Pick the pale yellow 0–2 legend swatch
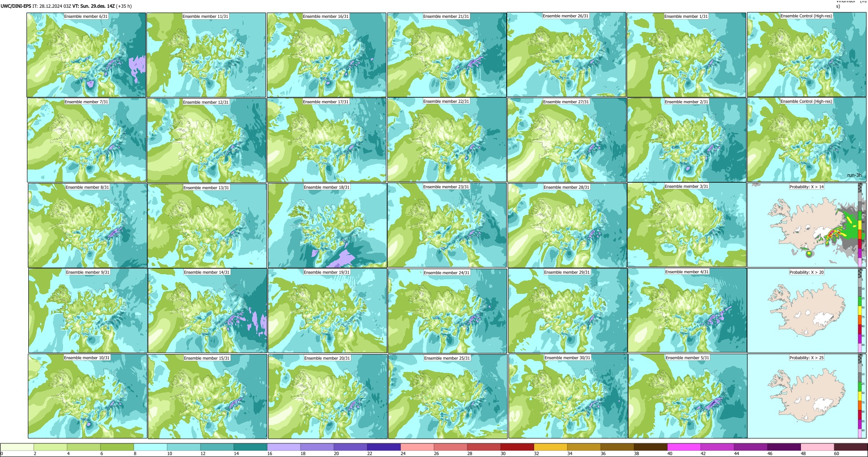The image size is (868, 457). pyautogui.click(x=17, y=447)
